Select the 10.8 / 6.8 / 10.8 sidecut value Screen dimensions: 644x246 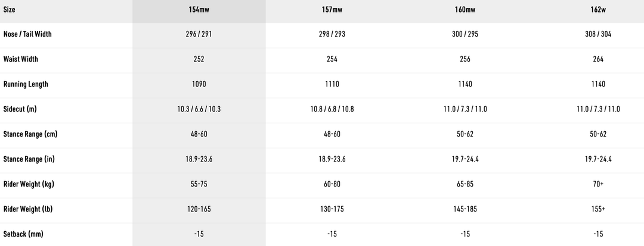coord(331,110)
